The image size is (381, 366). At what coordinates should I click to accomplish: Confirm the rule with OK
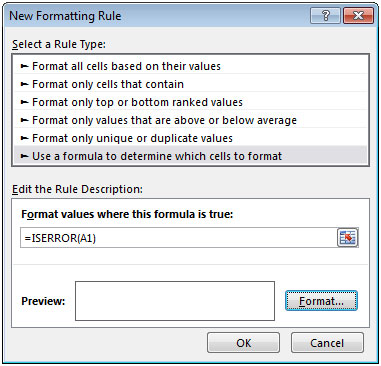(243, 343)
